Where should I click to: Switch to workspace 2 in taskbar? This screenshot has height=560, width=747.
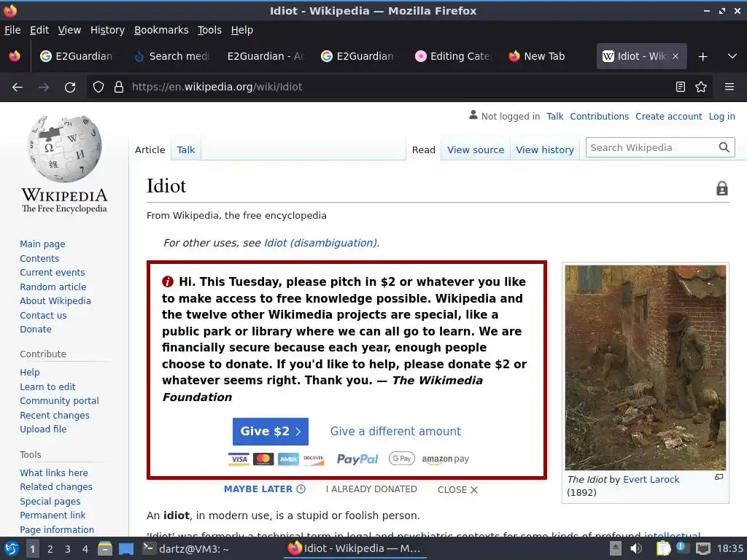50,549
